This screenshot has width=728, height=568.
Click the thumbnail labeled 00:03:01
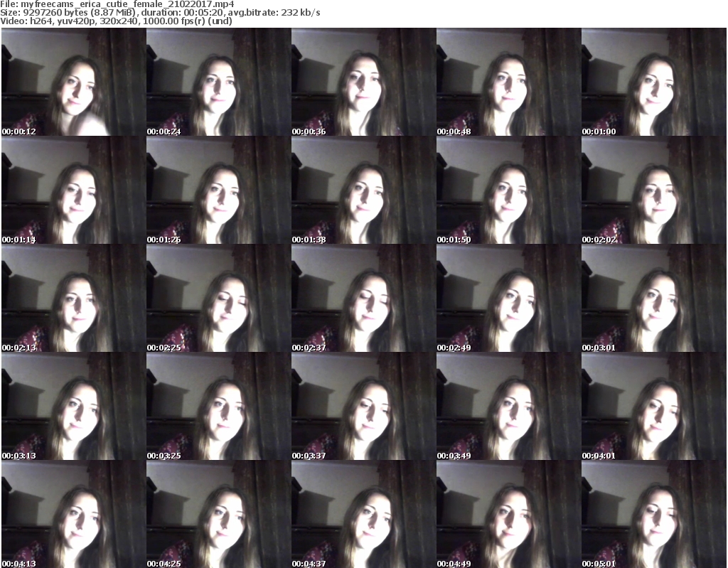click(654, 298)
